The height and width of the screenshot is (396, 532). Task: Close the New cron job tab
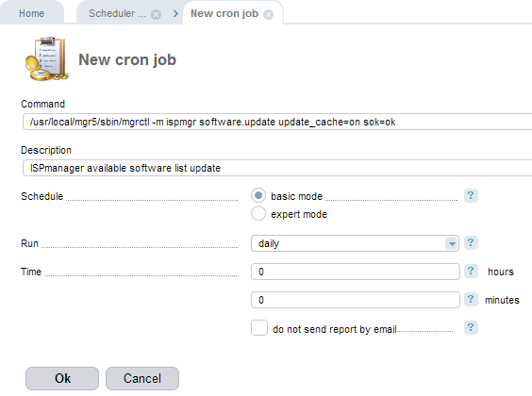tap(269, 14)
